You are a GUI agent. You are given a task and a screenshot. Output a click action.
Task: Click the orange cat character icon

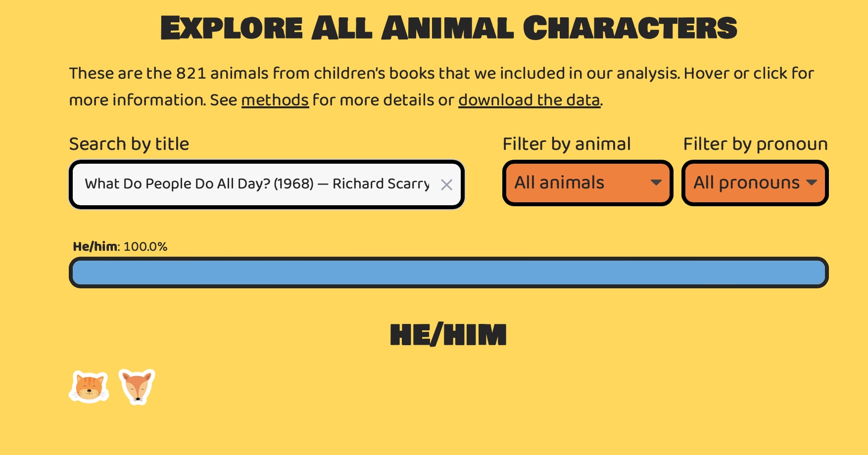click(89, 387)
